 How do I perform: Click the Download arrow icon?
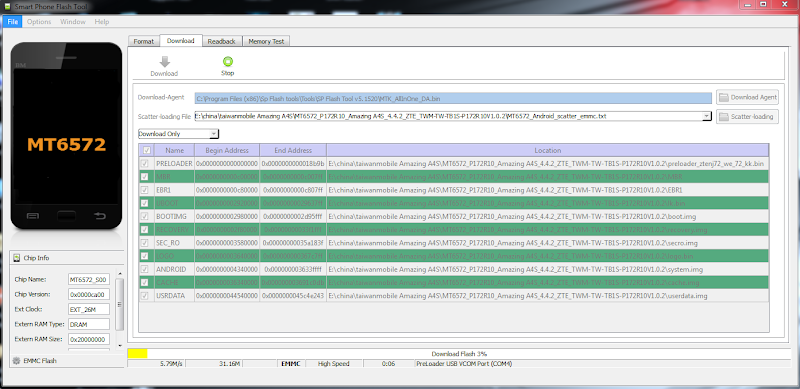[164, 62]
